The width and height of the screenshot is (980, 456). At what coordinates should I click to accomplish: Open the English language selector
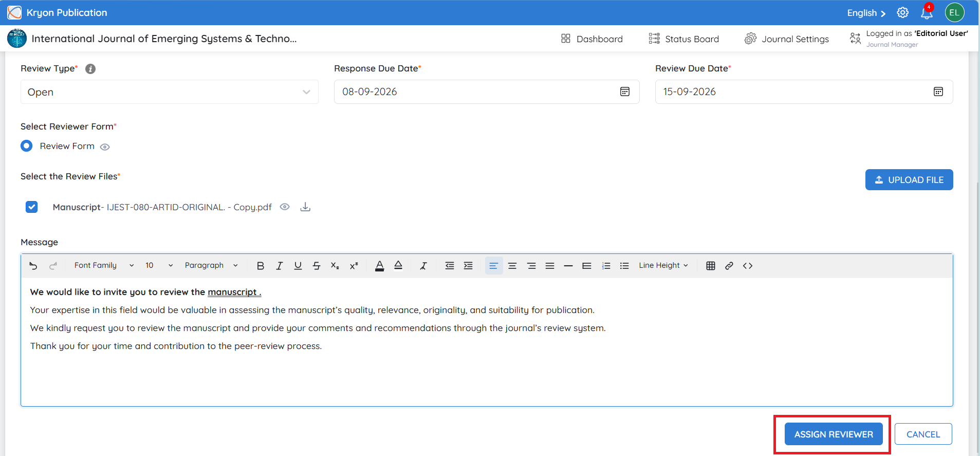866,13
